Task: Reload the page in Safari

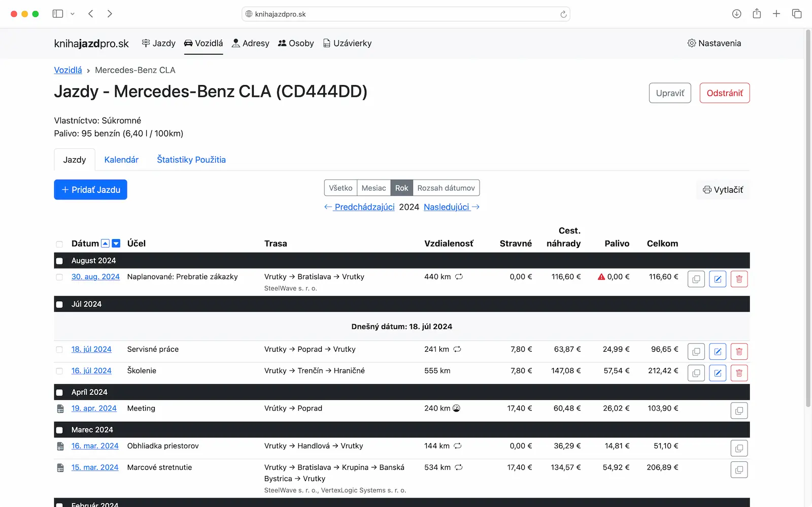Action: coord(563,14)
